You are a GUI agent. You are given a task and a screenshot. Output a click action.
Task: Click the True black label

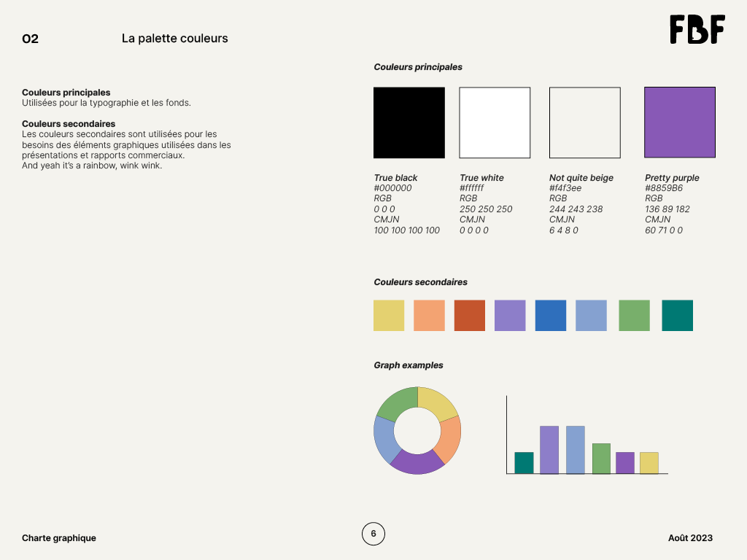click(x=395, y=178)
